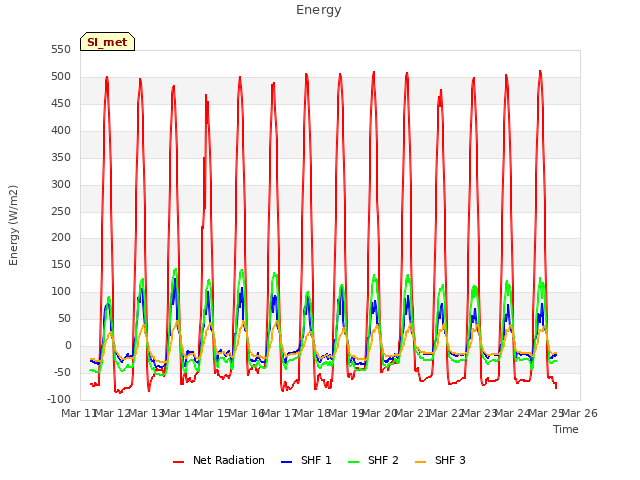Click the Energy chart title

pos(319,10)
